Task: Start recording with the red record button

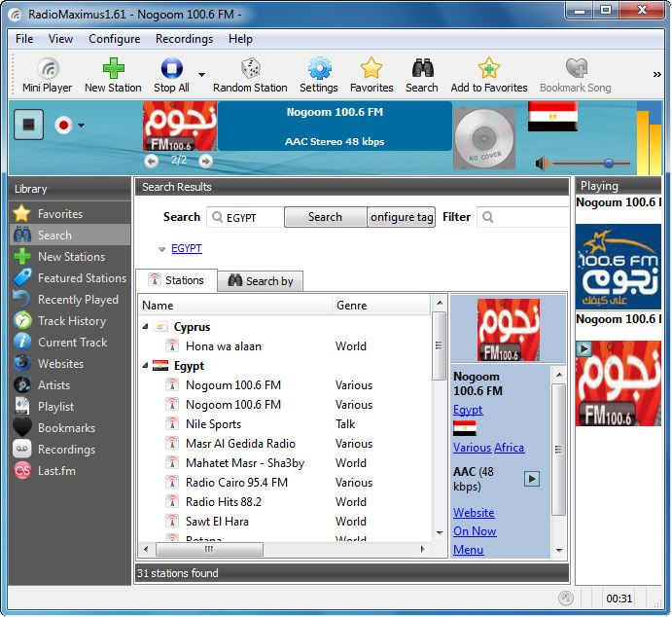Action: click(x=63, y=126)
